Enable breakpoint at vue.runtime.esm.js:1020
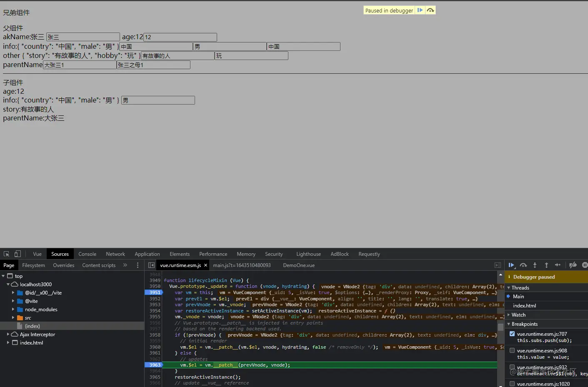This screenshot has width=588, height=387. (x=512, y=384)
